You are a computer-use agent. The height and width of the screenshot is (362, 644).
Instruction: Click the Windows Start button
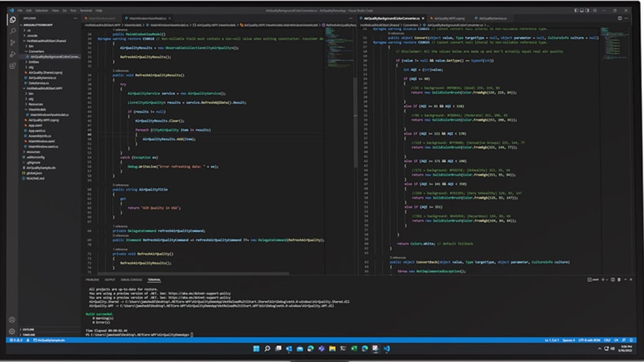(x=257, y=349)
